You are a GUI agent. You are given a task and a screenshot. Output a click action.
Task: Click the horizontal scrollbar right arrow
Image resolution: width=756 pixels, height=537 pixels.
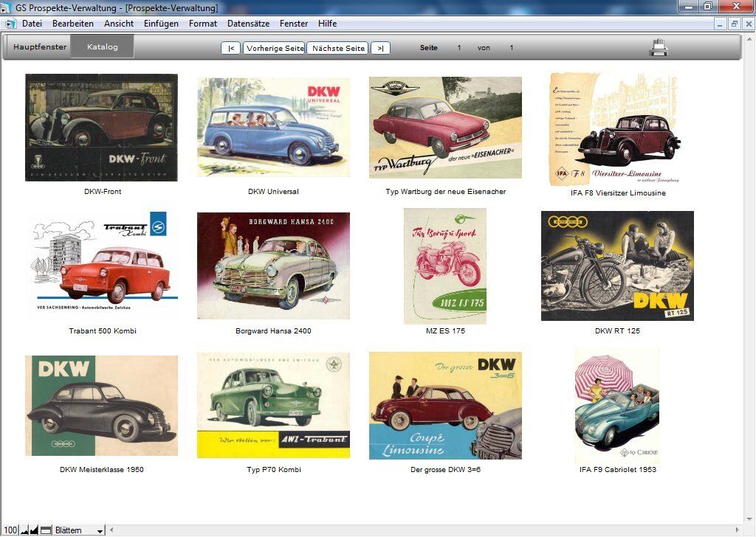738,530
